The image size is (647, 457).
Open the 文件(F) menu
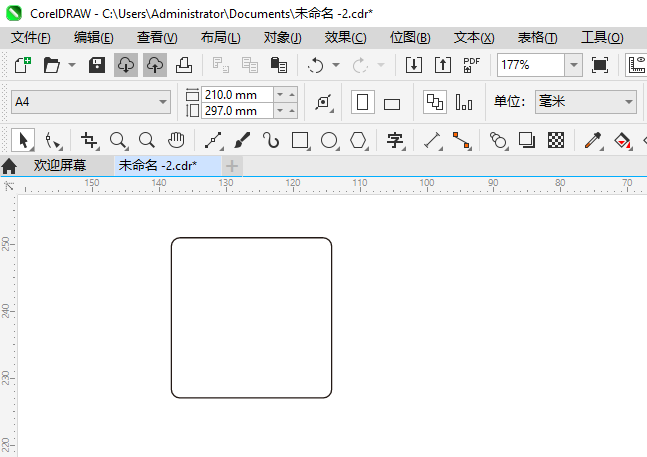31,38
